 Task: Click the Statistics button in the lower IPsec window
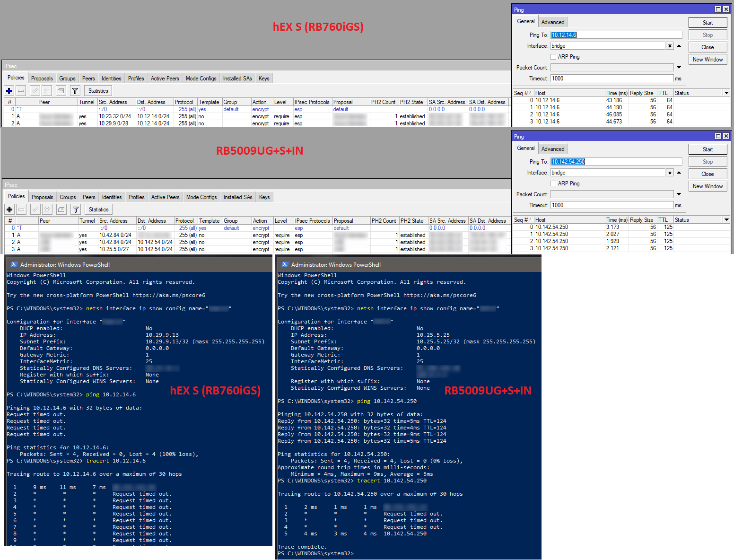pyautogui.click(x=98, y=210)
